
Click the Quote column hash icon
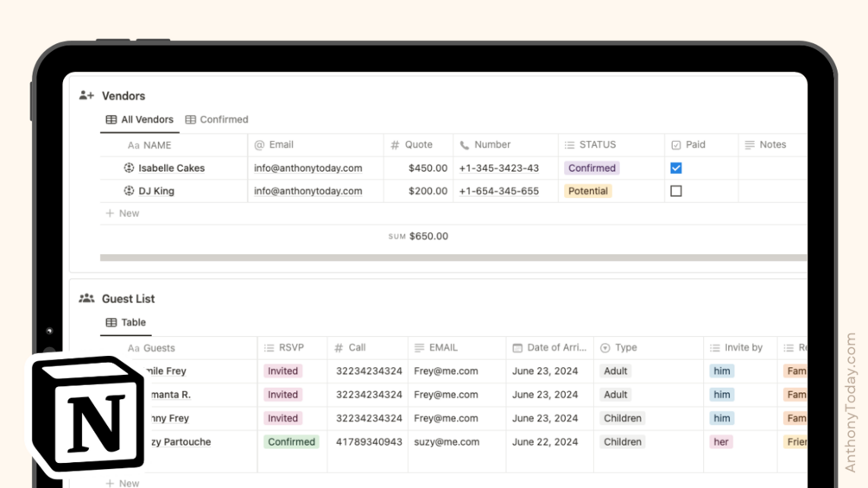(395, 145)
